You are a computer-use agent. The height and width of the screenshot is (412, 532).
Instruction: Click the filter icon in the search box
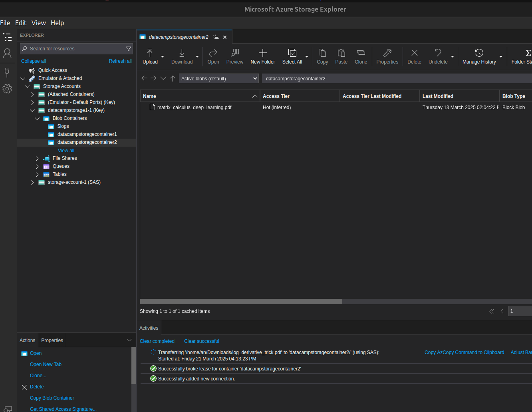(x=129, y=49)
